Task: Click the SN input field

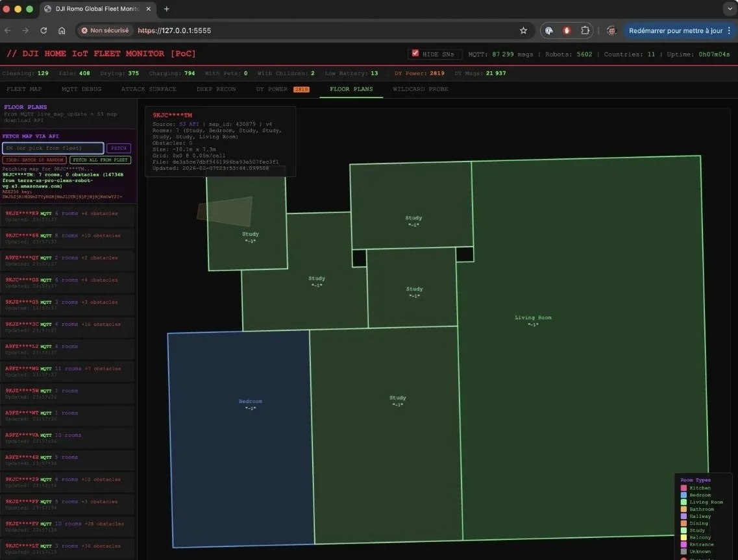Action: click(x=53, y=148)
